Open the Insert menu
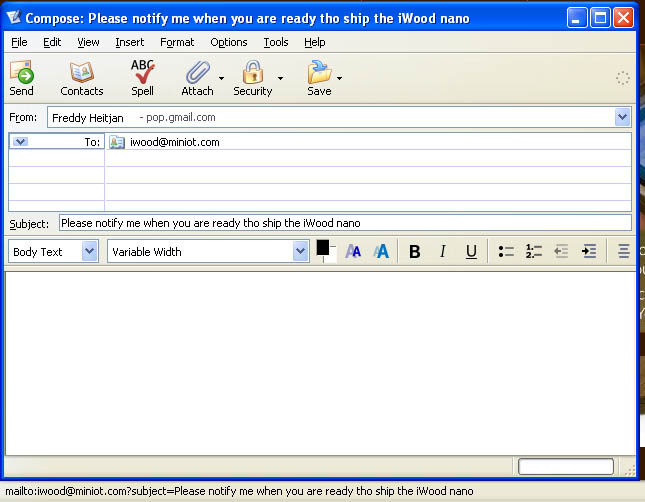 (130, 42)
